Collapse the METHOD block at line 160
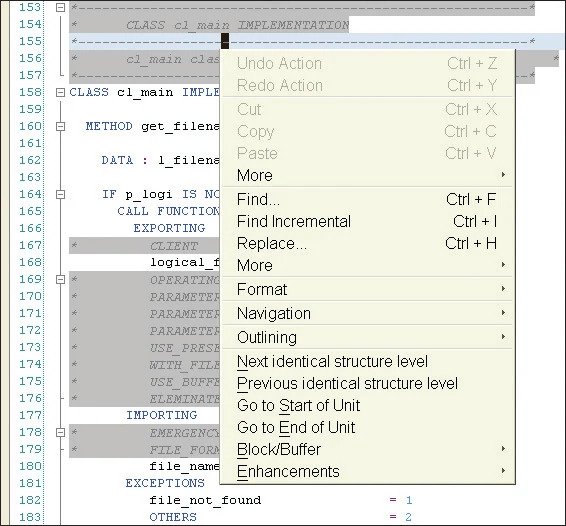The width and height of the screenshot is (566, 526). [61, 126]
